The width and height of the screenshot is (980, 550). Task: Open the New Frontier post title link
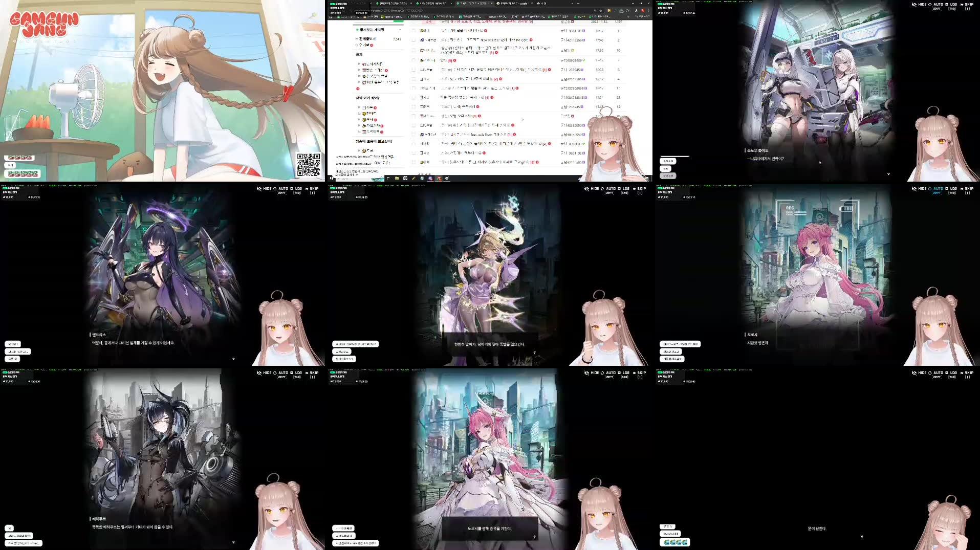point(485,40)
